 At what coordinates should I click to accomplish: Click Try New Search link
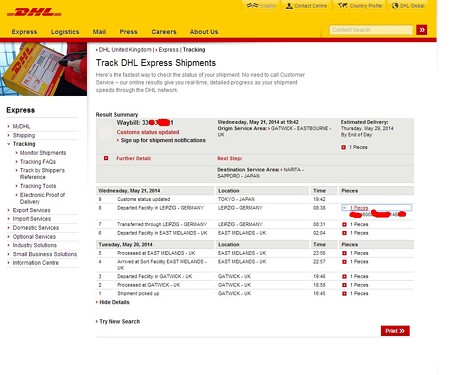(119, 321)
